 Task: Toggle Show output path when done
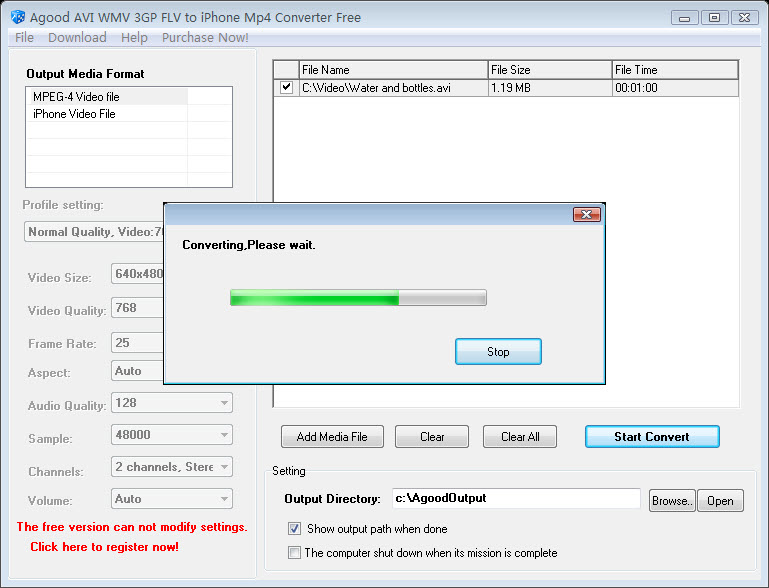coord(294,529)
